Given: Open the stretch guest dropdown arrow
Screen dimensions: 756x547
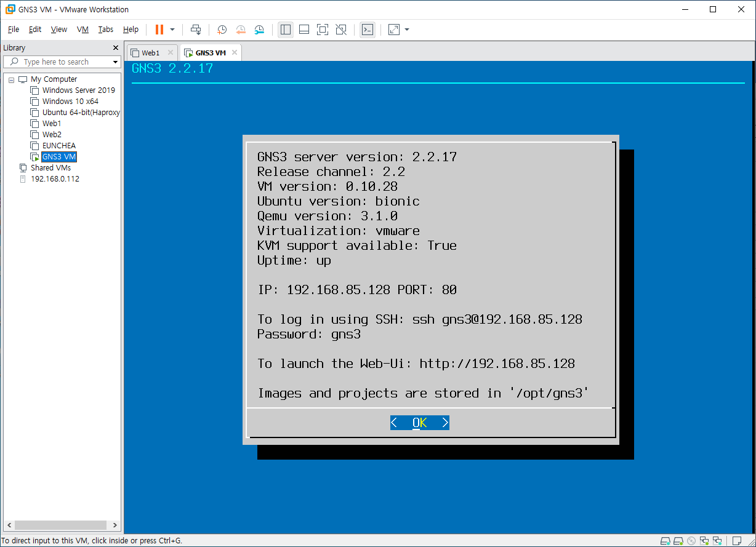Looking at the screenshot, I should pos(407,30).
